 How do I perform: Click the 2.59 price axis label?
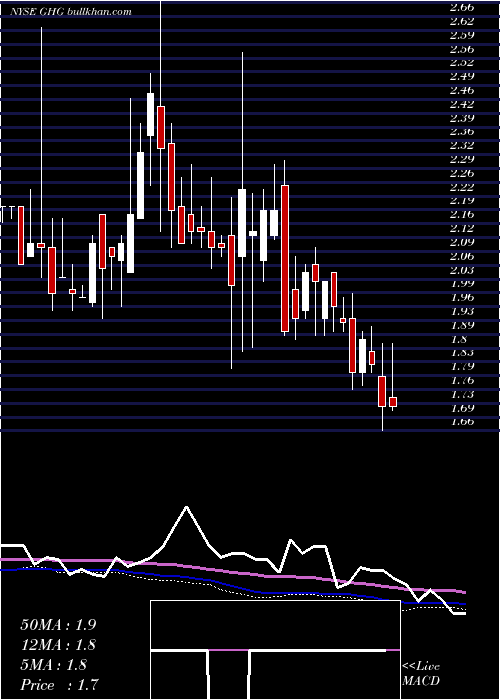pos(461,35)
